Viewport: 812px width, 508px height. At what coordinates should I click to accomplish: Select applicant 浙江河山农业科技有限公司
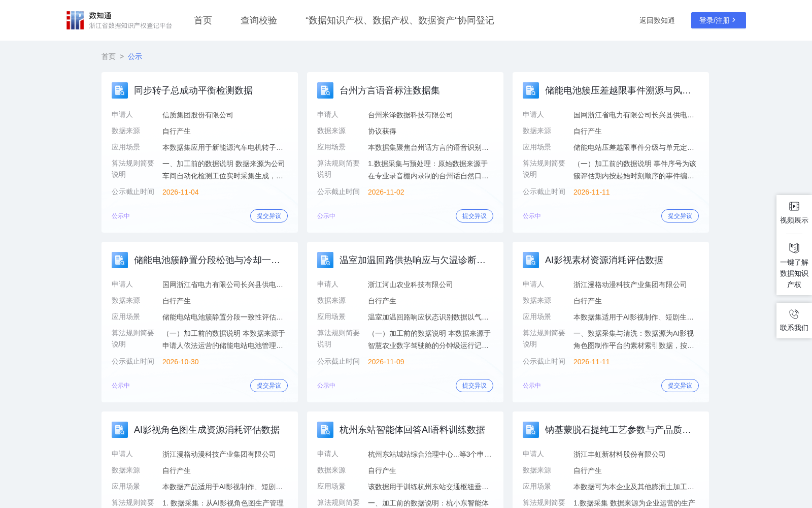[411, 284]
